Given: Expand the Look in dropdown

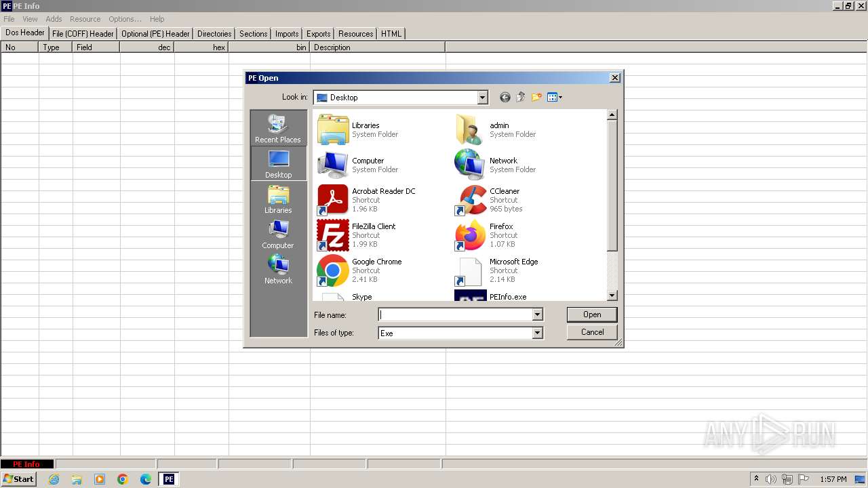Looking at the screenshot, I should point(482,98).
